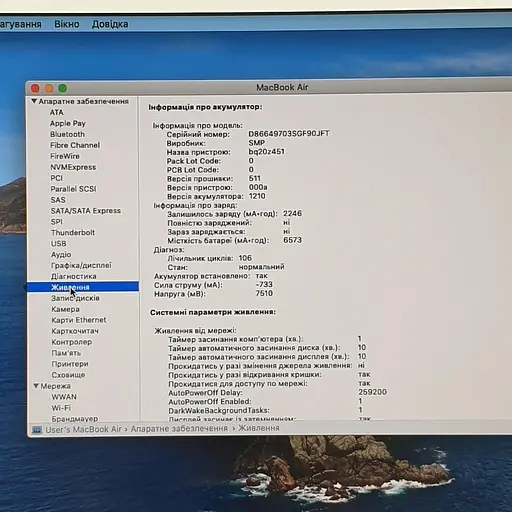Collapse the Мережа section
The height and width of the screenshot is (512, 512).
(36, 386)
